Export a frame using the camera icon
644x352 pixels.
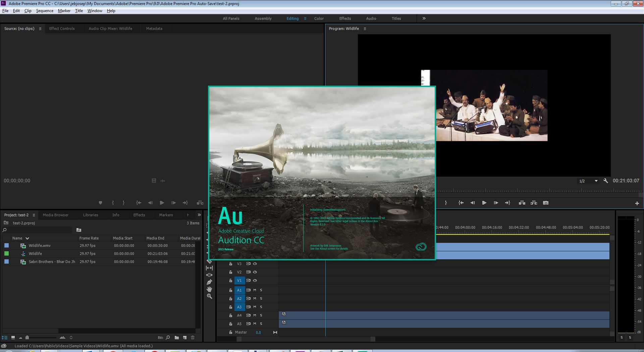coord(546,203)
